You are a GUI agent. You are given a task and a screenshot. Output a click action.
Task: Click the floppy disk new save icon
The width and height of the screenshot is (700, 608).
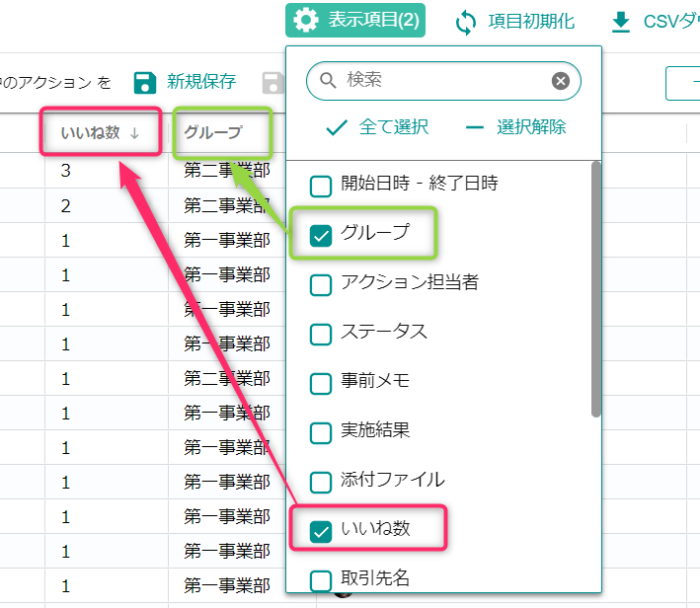pos(145,82)
